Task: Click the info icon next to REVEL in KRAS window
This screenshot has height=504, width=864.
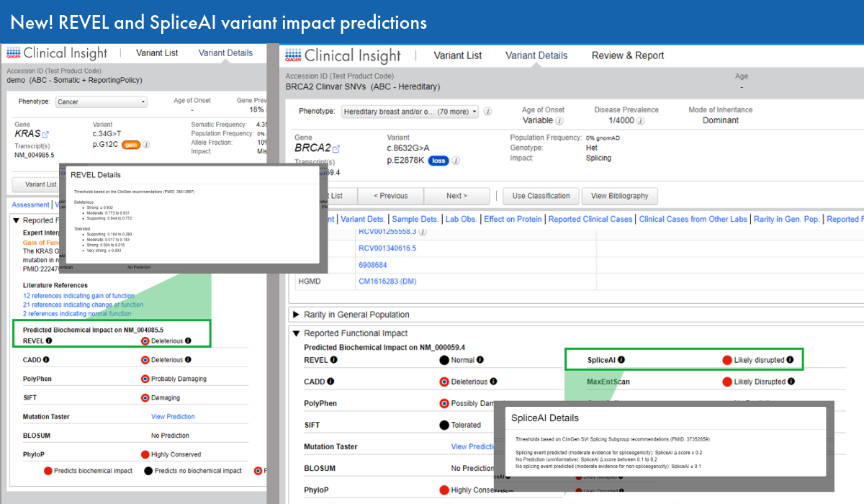Action: tap(49, 341)
